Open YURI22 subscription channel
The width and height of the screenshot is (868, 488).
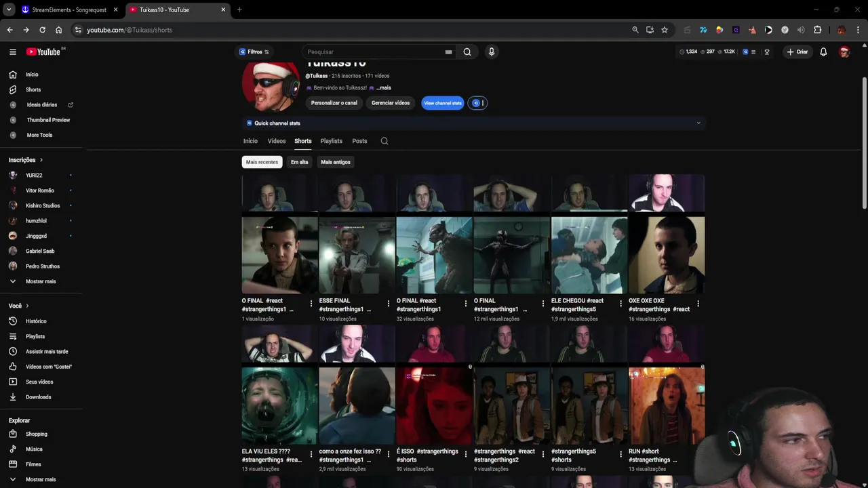34,175
